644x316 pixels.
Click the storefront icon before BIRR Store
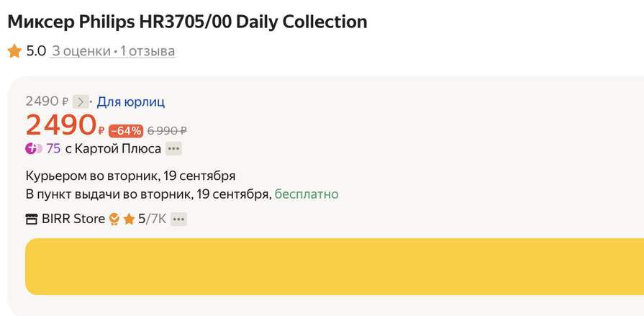coord(32,220)
